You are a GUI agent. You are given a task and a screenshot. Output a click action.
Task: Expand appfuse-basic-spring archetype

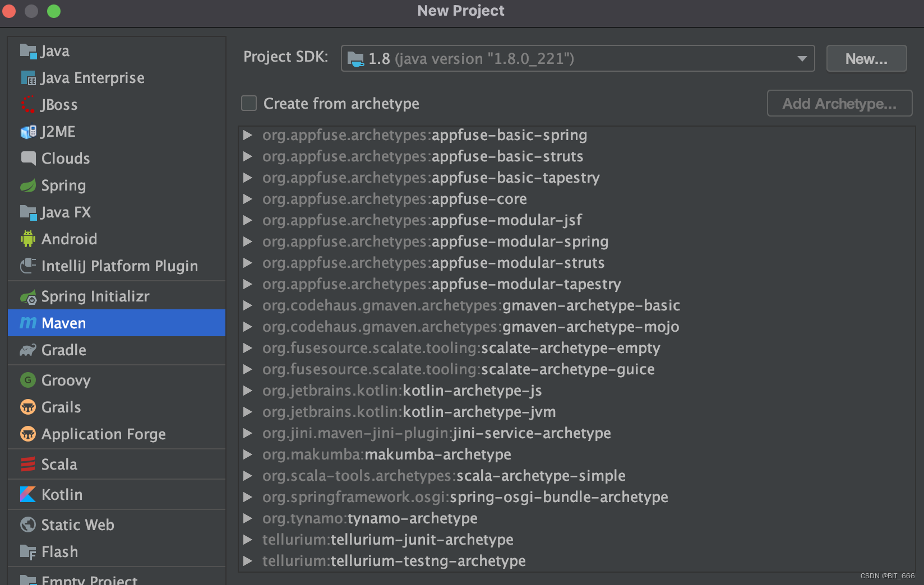click(x=247, y=135)
